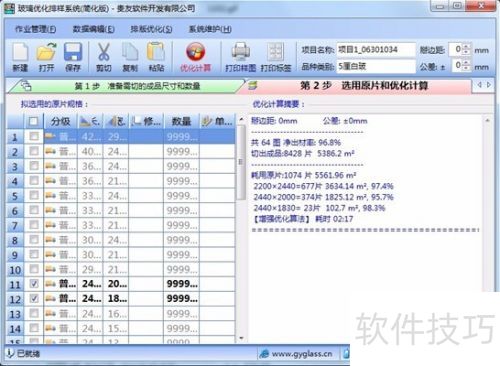The image size is (500, 366).
Task: Decrease the 留边距 value with down arrow
Action: coord(466,52)
